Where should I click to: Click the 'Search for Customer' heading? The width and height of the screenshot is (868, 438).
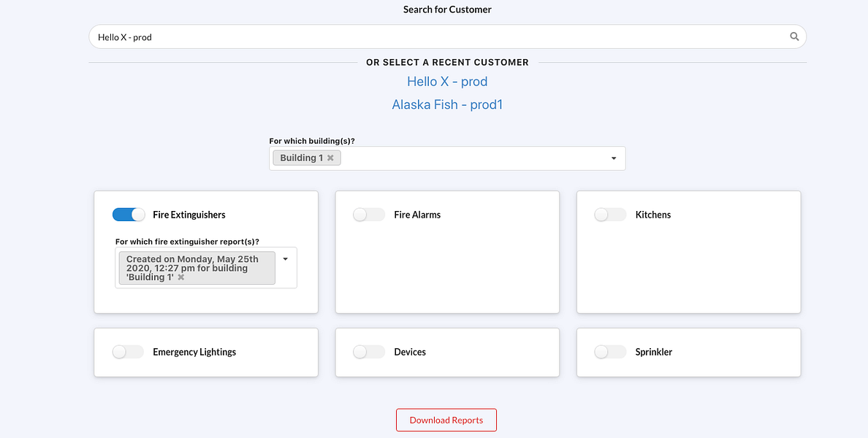pos(447,9)
